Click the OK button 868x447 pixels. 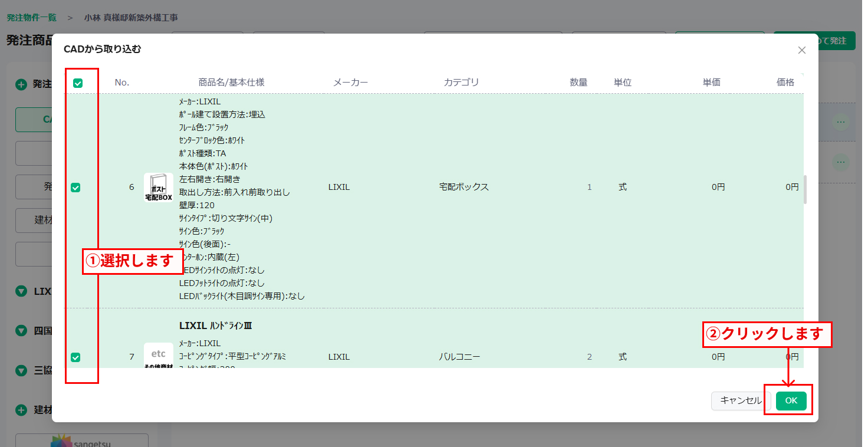coord(791,400)
